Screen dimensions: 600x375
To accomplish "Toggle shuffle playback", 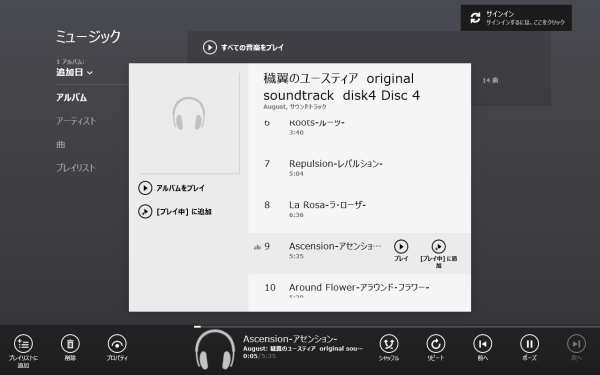I will (x=389, y=344).
